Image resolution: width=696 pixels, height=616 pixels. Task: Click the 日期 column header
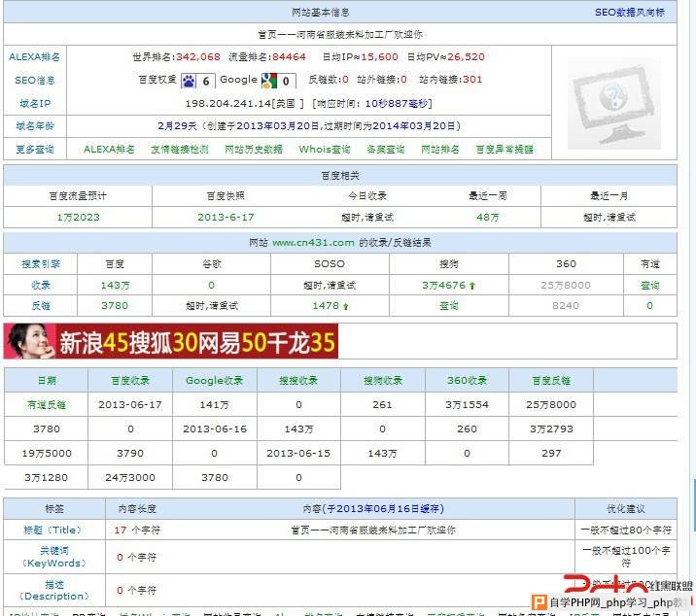click(x=47, y=380)
